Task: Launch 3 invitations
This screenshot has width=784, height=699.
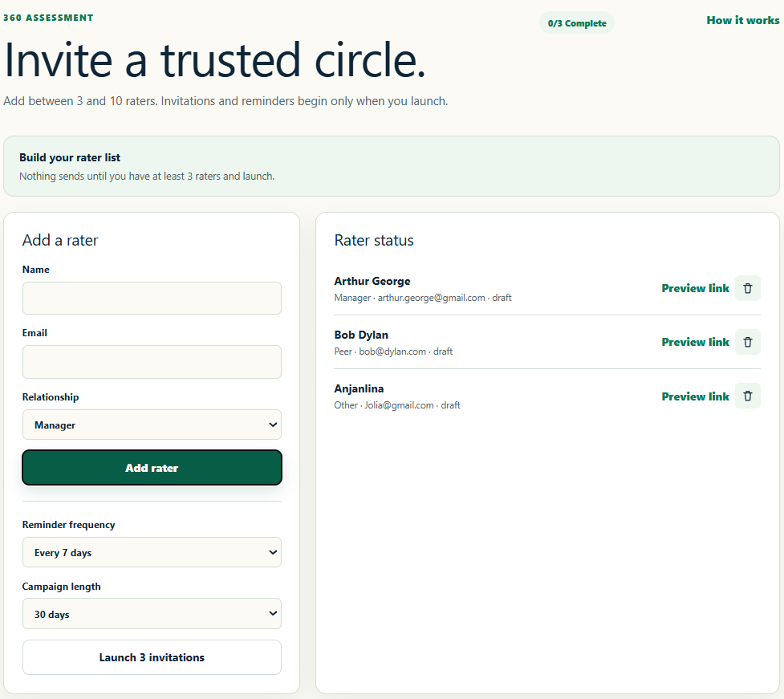Action: pyautogui.click(x=152, y=657)
